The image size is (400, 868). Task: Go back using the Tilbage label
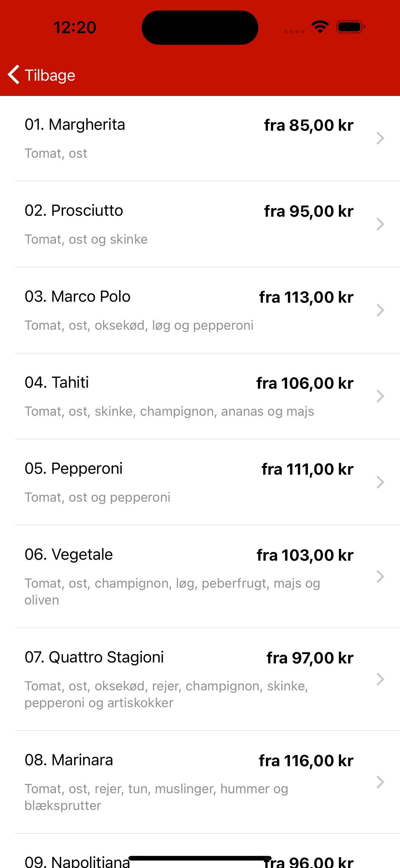50,75
